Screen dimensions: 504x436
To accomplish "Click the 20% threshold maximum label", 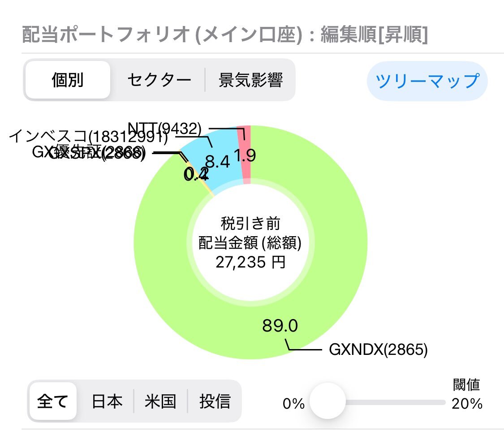I will 467,404.
